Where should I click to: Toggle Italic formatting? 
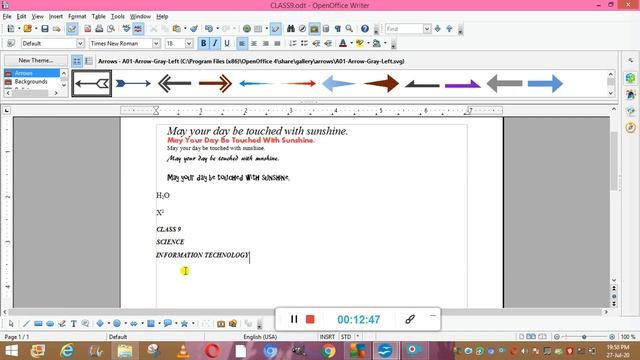(x=215, y=43)
